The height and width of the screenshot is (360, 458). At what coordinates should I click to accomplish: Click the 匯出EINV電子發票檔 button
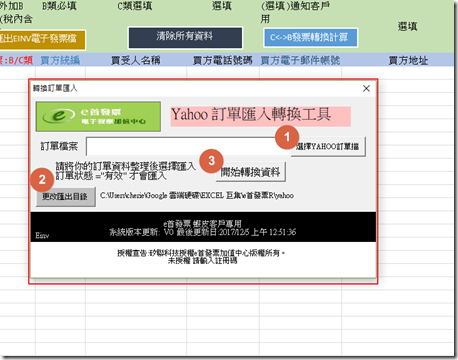tap(42, 40)
